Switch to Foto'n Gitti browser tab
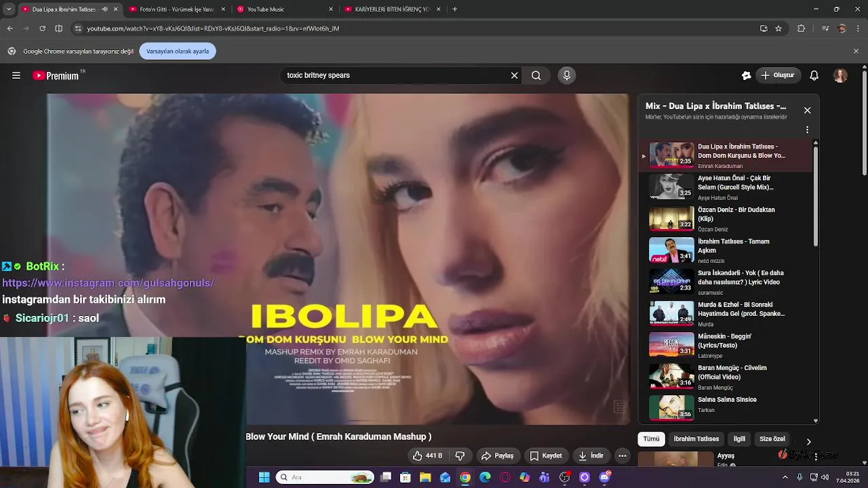 point(177,9)
